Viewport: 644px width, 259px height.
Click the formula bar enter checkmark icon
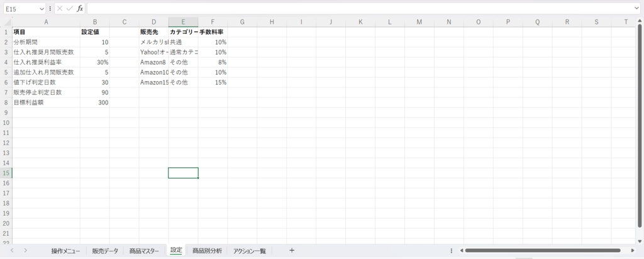pos(70,9)
